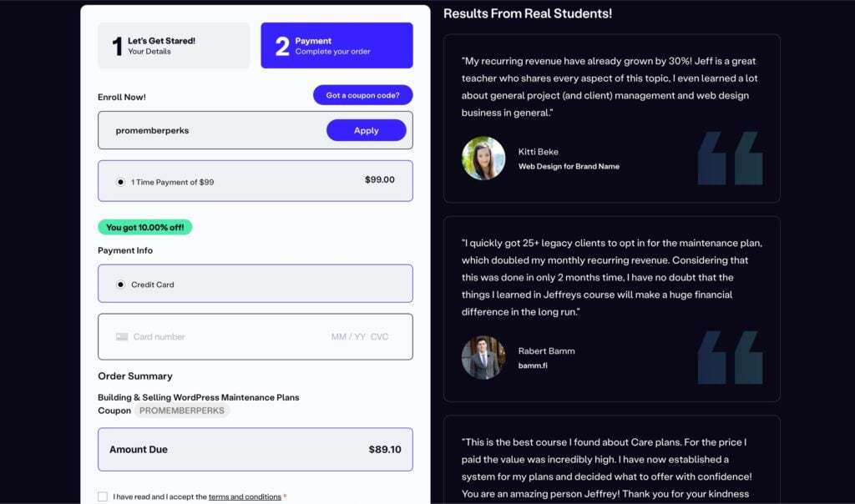Open the terms and conditions link
This screenshot has width=855, height=504.
coord(245,497)
